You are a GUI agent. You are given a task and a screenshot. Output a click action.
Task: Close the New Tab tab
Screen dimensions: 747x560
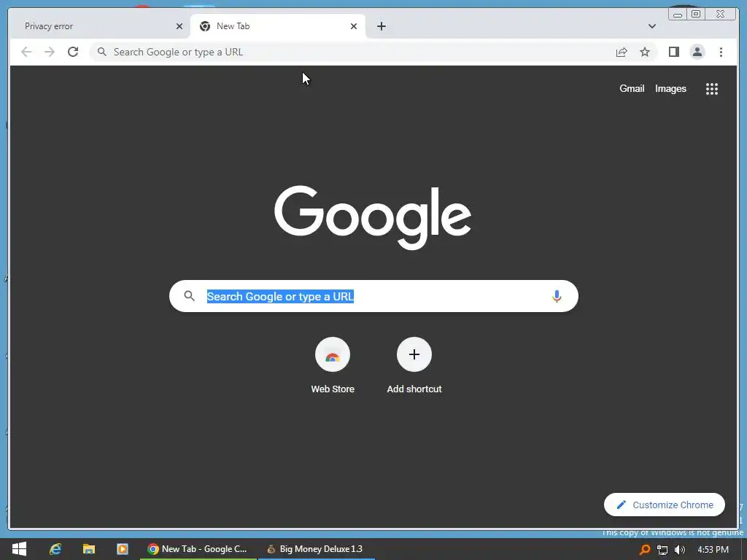point(354,26)
